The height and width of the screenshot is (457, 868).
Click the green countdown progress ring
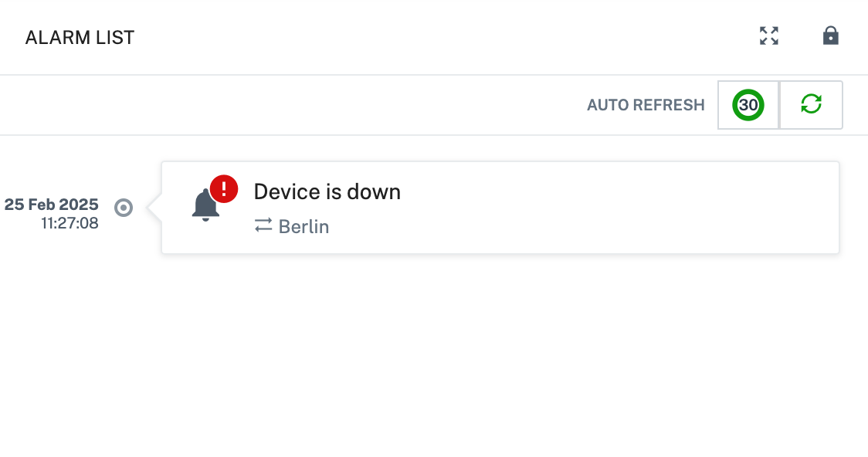748,105
